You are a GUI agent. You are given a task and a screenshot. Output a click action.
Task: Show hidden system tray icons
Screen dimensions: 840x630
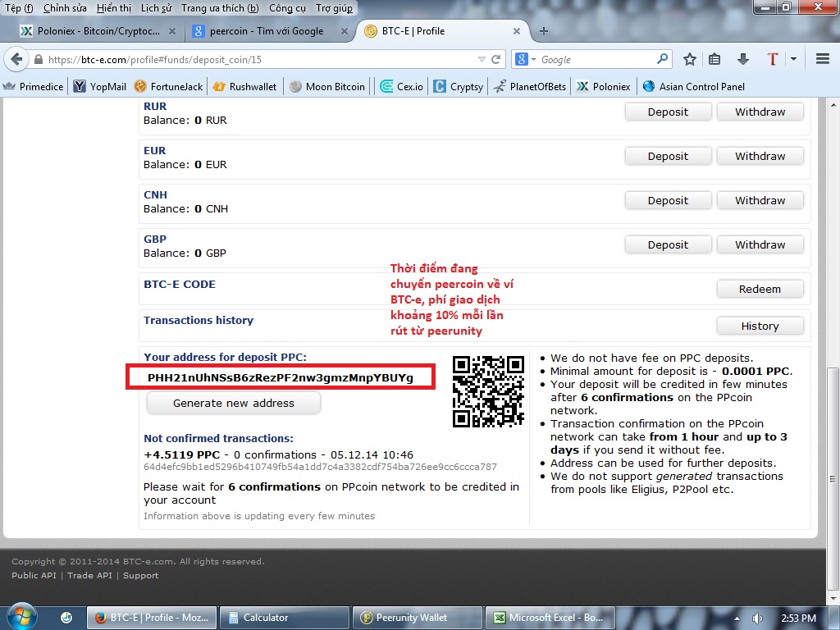click(x=737, y=619)
